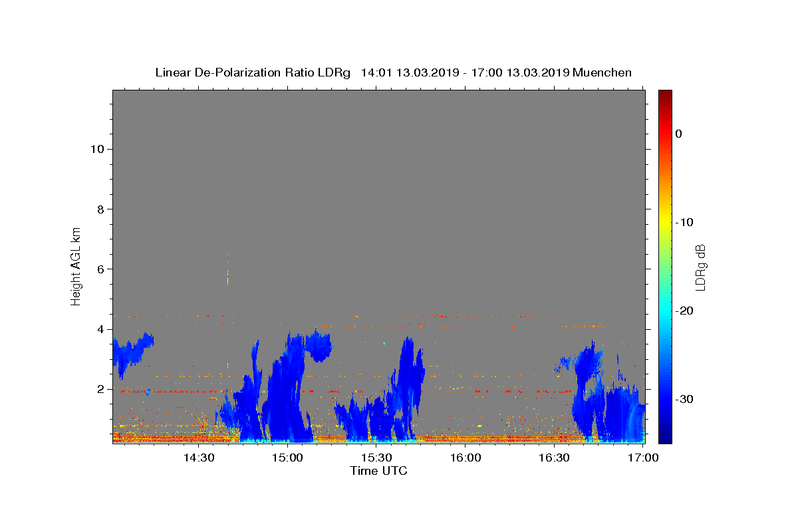Click the plot title 'Linear De-Polarization Ratio LDRg'
This screenshot has width=798, height=532.
point(253,72)
